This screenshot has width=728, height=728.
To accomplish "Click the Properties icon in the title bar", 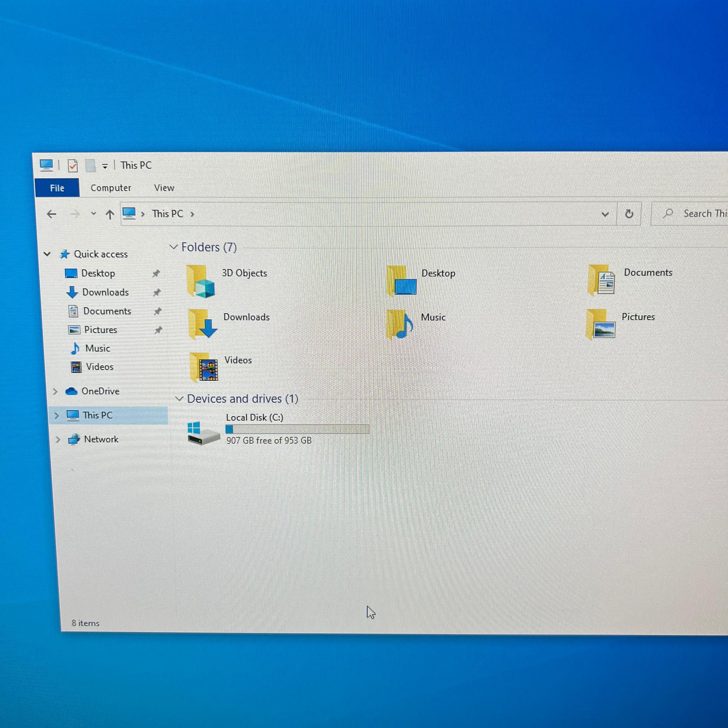I will click(x=73, y=165).
